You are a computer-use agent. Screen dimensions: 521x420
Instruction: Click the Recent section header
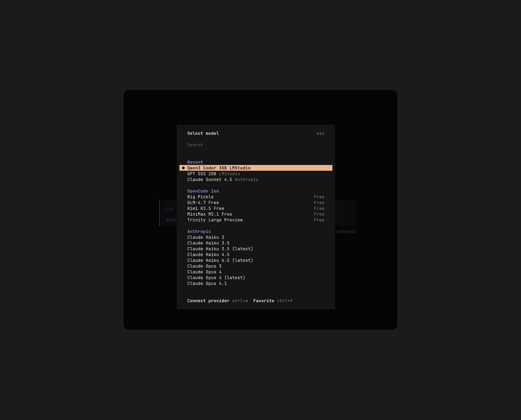(195, 162)
